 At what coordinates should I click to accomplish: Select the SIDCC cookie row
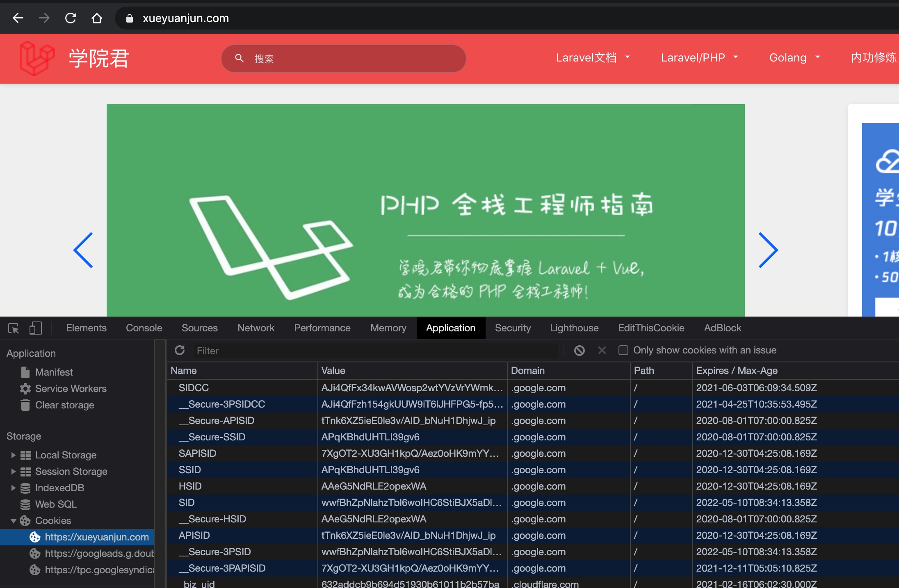[533, 388]
